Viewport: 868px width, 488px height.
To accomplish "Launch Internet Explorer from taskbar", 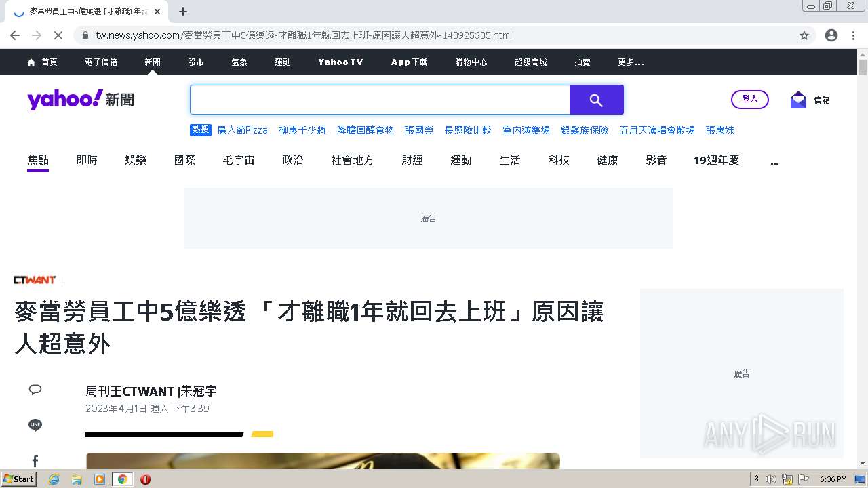I will [x=54, y=479].
